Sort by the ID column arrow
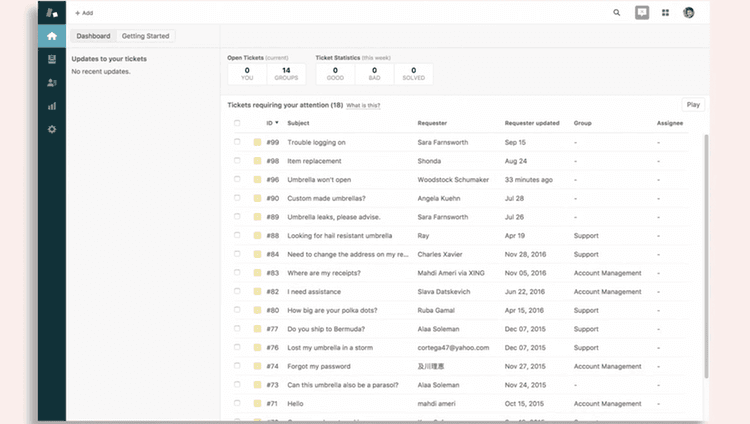The width and height of the screenshot is (750, 424). 277,123
